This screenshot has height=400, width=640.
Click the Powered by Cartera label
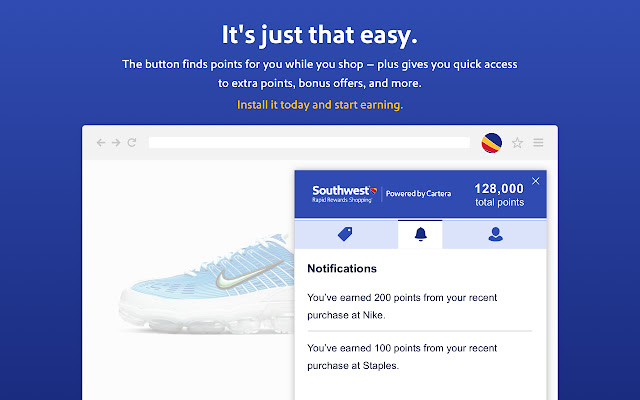tap(419, 194)
